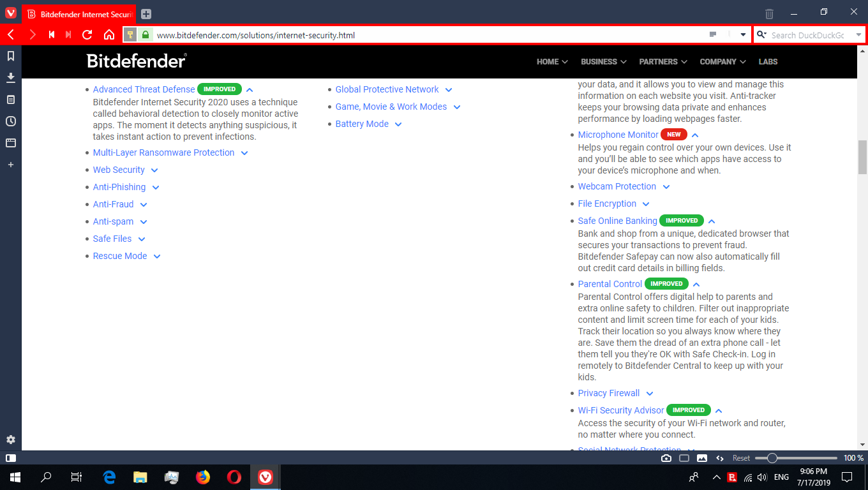Open the address bar history dropdown

click(x=743, y=35)
